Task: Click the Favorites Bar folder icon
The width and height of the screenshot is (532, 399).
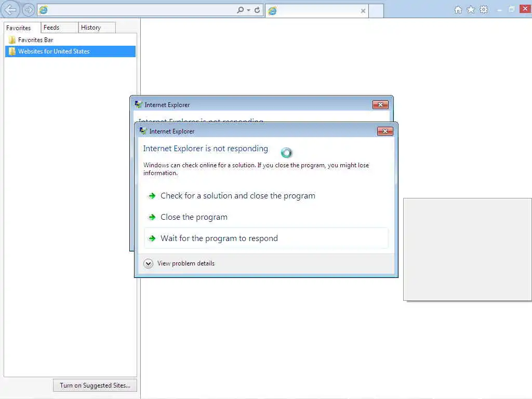Action: [x=12, y=40]
